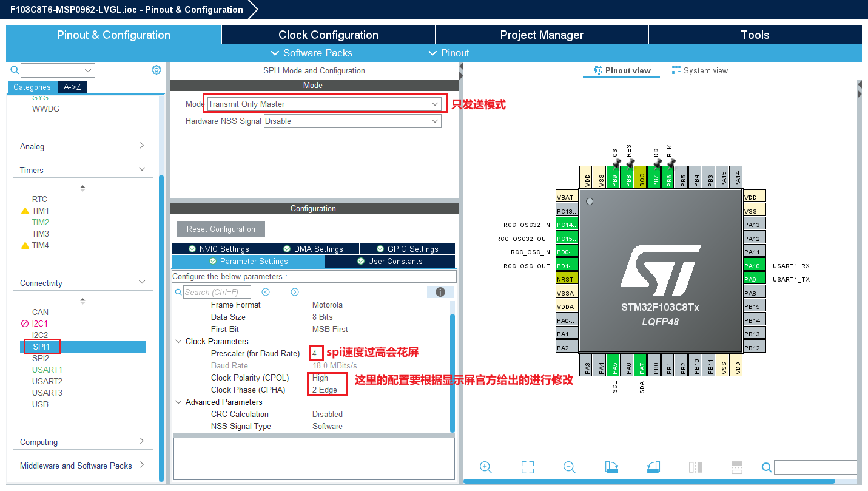
Task: Click the fit-to-screen icon in pinout toolbar
Action: [528, 467]
